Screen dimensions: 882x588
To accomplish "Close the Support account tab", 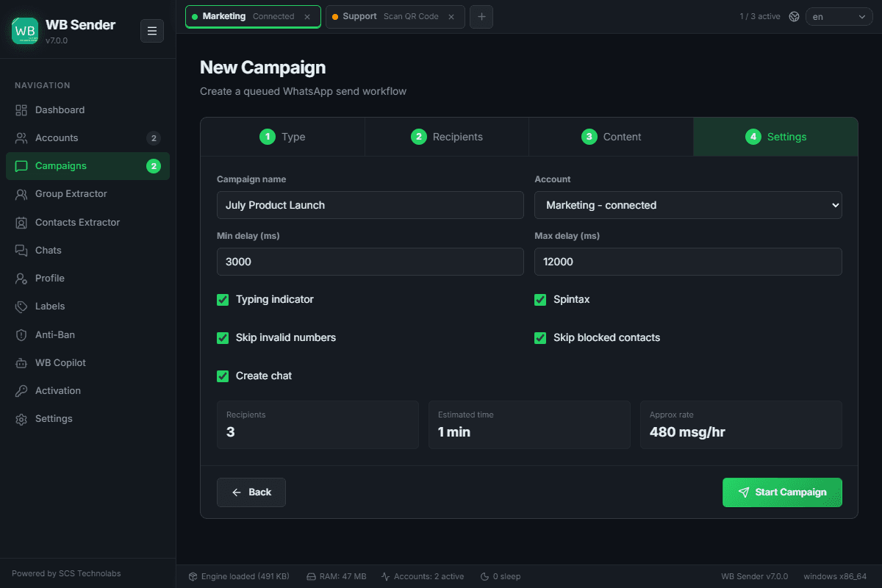I will [x=451, y=16].
